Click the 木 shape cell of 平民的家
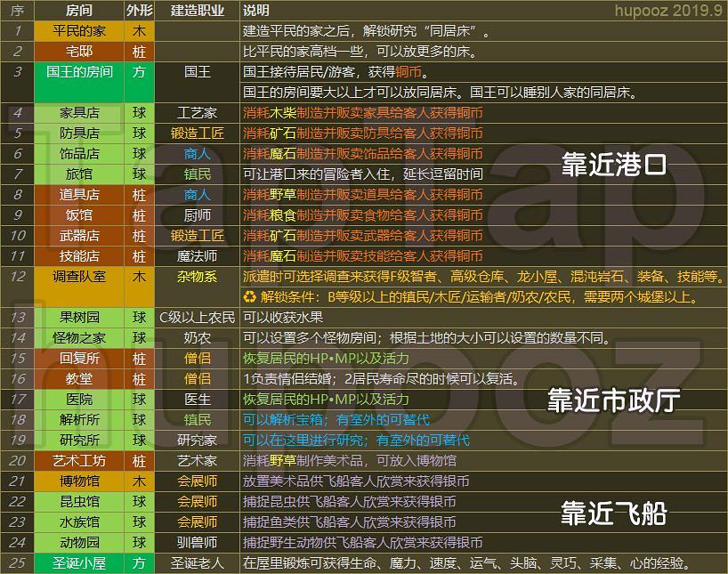This screenshot has width=728, height=574. pos(141,29)
